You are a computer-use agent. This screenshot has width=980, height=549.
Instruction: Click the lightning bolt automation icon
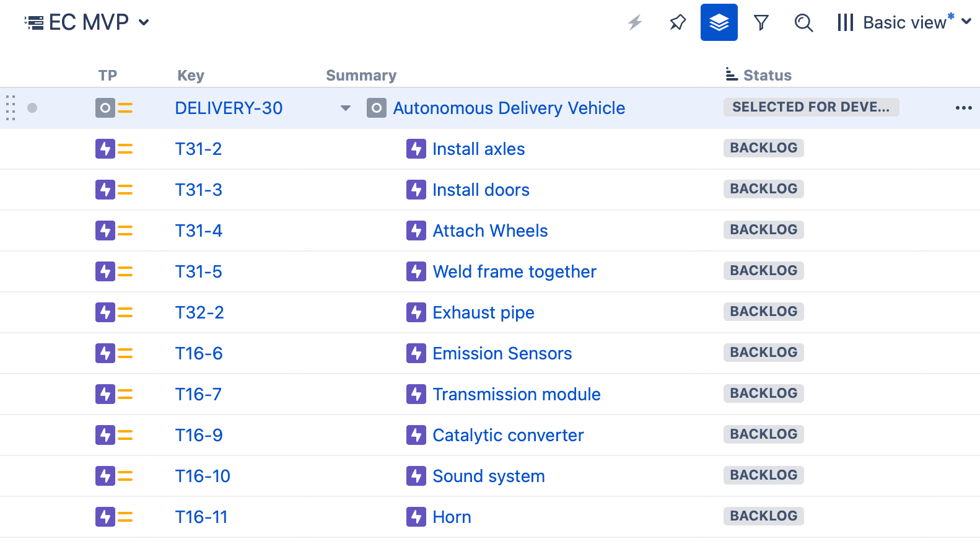pyautogui.click(x=635, y=23)
